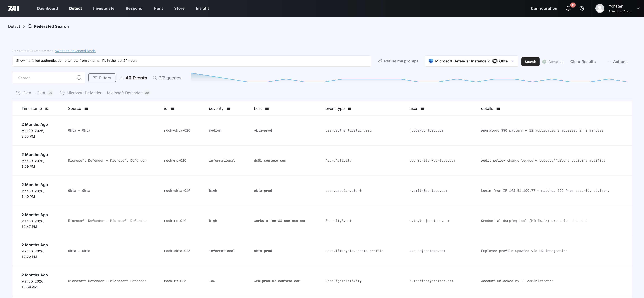Viewport: 644px width, 298px height.
Task: Open the Investigate nav item
Action: 104,8
